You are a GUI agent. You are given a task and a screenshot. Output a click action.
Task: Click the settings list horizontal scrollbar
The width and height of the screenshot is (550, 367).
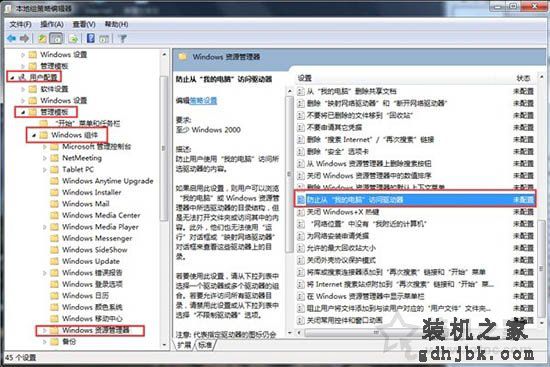377,332
